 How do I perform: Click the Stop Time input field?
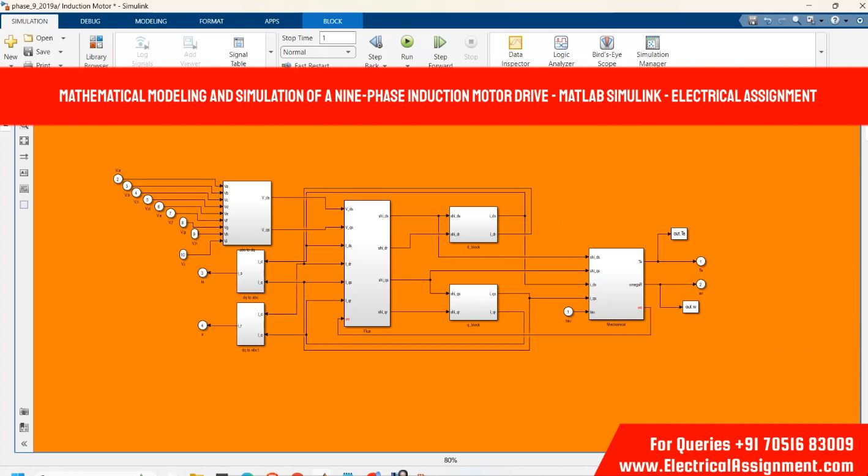coord(337,38)
